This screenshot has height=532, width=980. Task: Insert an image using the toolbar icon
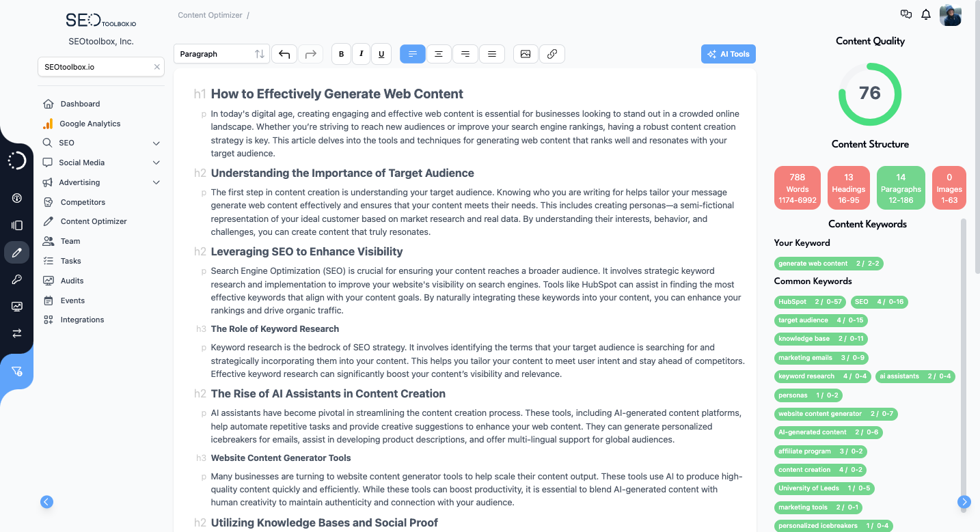pos(526,54)
